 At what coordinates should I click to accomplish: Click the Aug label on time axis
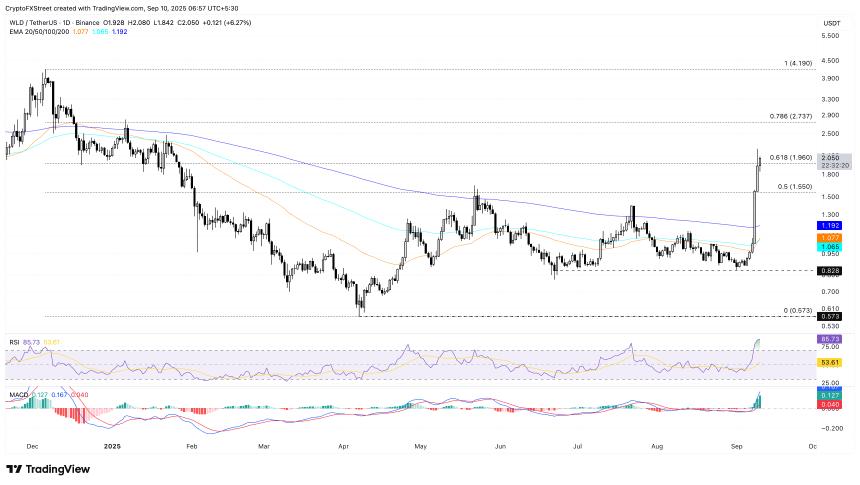pyautogui.click(x=657, y=447)
